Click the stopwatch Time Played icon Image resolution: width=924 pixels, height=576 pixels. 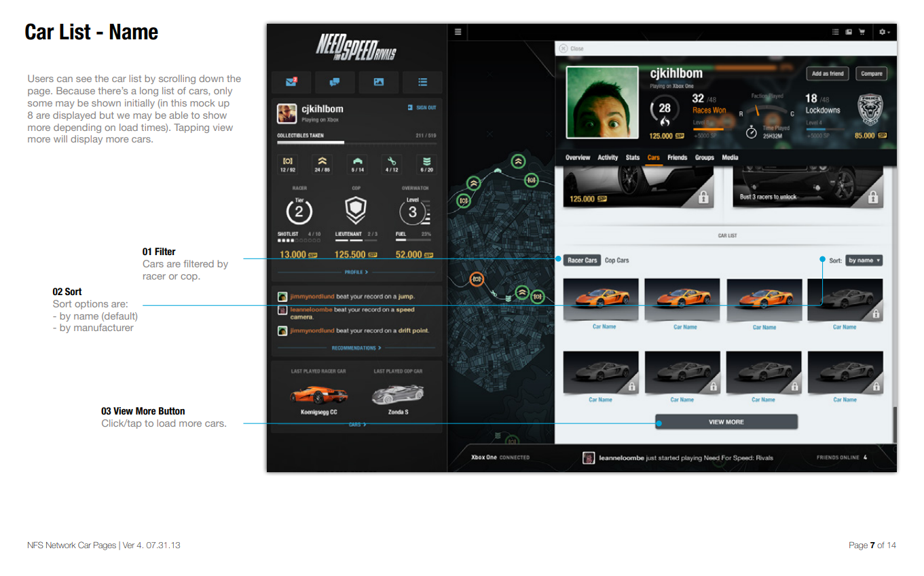(x=751, y=132)
